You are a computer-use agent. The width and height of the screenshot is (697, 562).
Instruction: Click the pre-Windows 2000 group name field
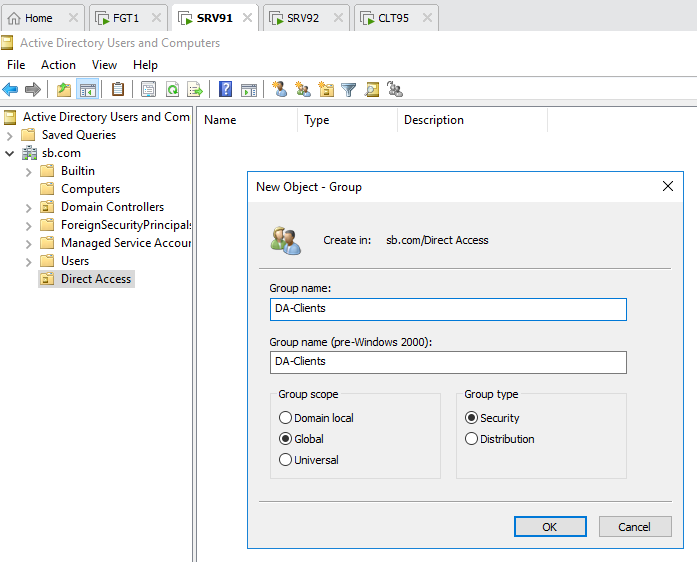point(448,362)
